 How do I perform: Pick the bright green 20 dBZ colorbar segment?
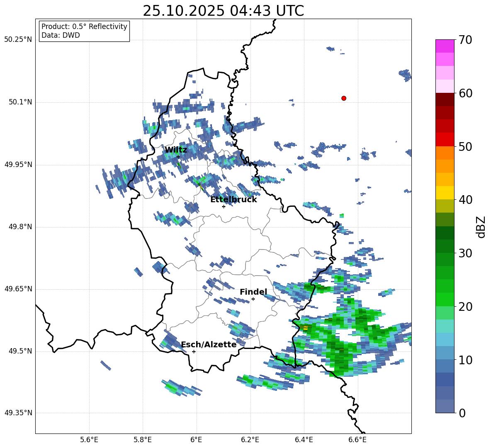click(x=445, y=299)
